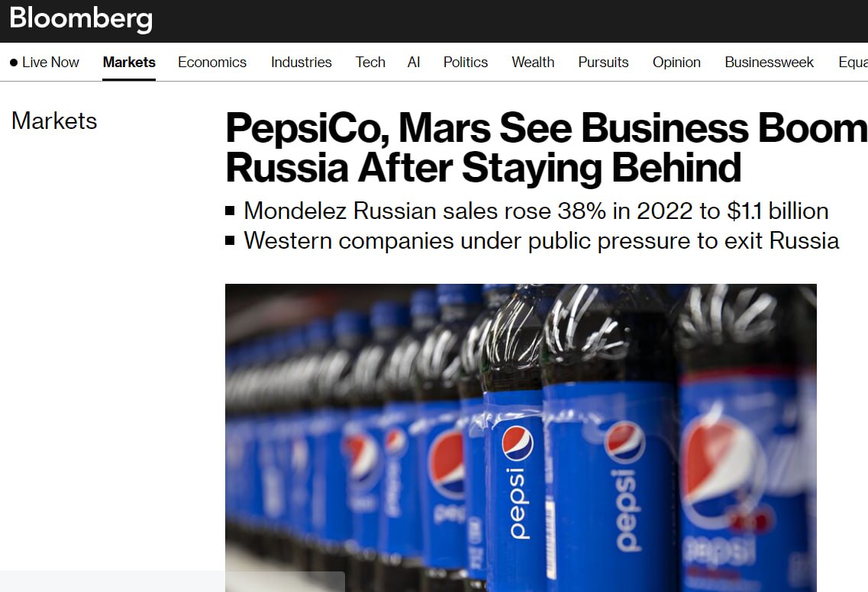Click the Bloomberg logo in the header

(x=81, y=18)
